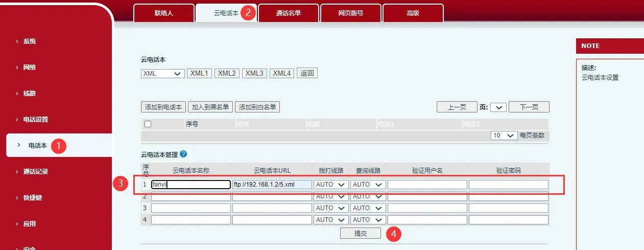Select the 网页拨号 tab
This screenshot has width=644, height=250.
[x=351, y=13]
